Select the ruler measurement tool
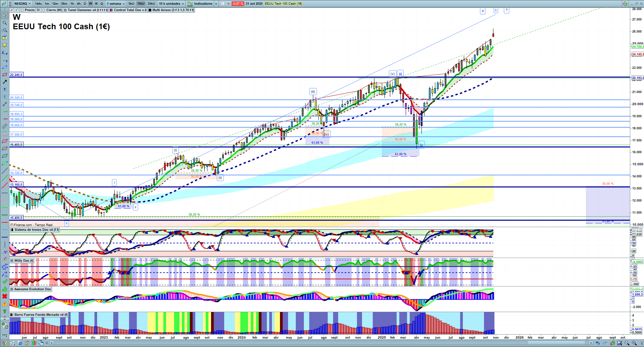The height and width of the screenshot is (347, 644). [5, 126]
